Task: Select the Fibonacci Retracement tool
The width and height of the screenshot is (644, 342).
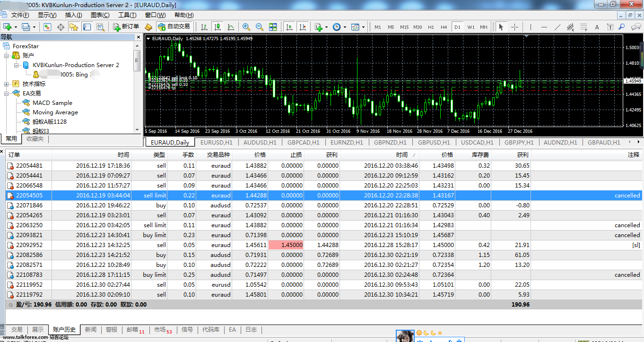Action: click(x=583, y=27)
